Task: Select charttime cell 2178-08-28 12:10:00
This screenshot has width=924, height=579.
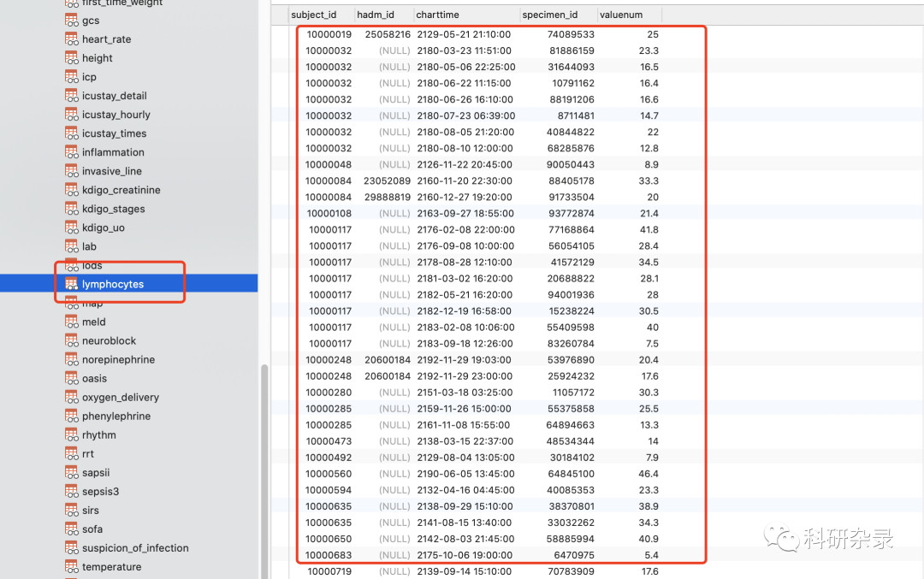Action: (464, 262)
